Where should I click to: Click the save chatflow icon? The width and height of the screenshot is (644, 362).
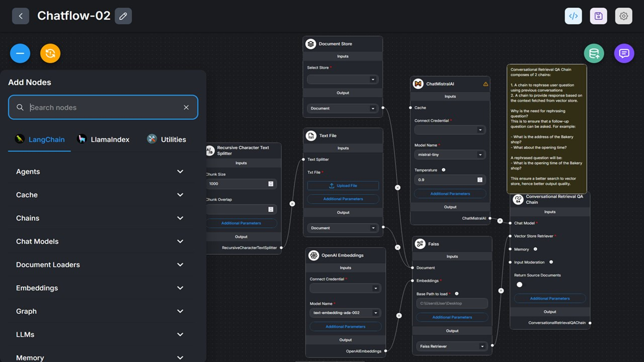point(598,16)
